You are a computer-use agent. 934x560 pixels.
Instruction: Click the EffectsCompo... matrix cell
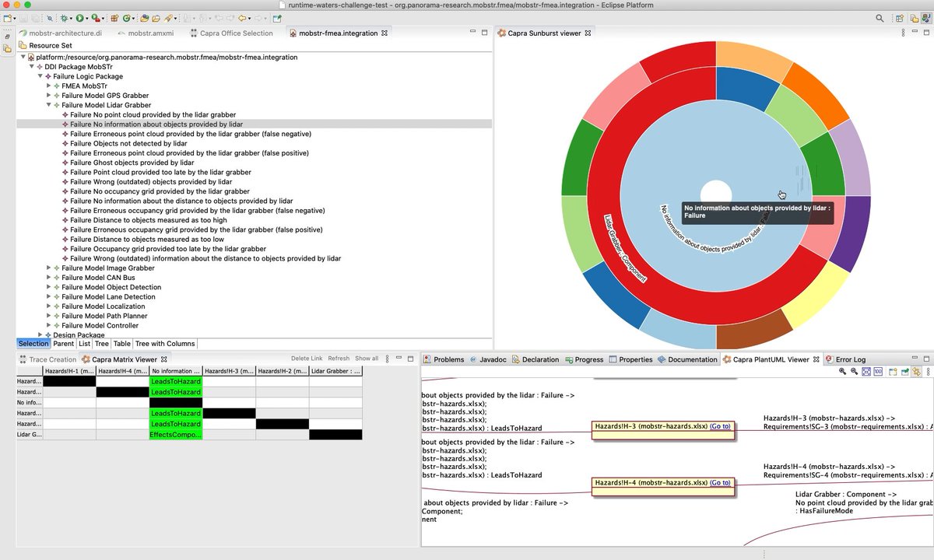(176, 435)
